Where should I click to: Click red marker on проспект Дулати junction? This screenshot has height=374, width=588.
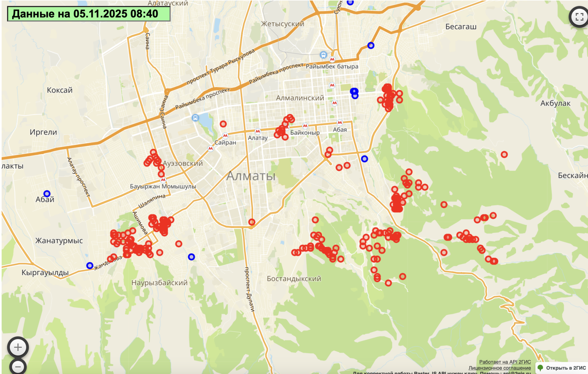pos(252,222)
